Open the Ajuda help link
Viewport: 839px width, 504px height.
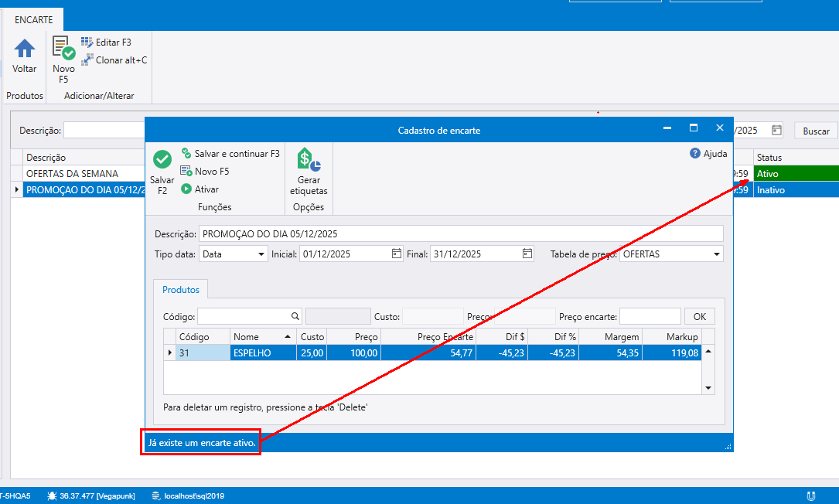(708, 154)
